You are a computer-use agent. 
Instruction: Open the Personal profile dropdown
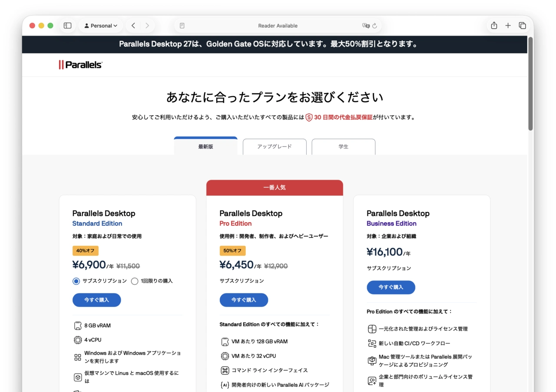tap(101, 26)
